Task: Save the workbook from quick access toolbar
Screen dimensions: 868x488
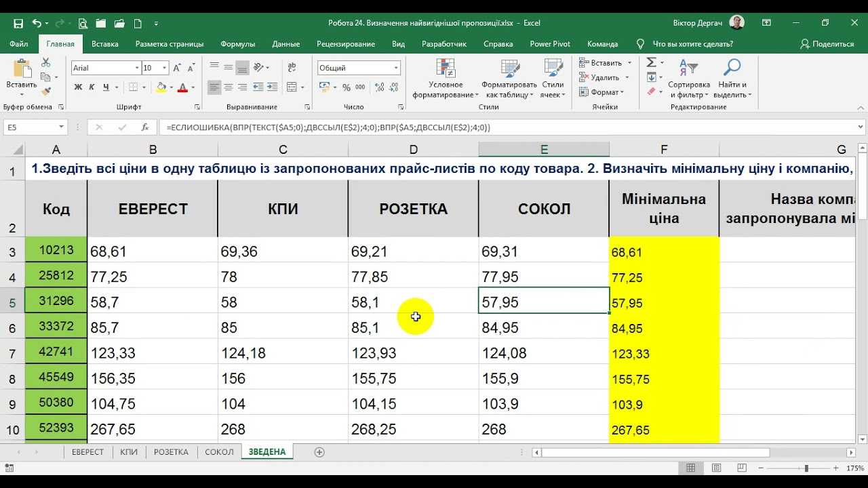Action: pyautogui.click(x=18, y=23)
